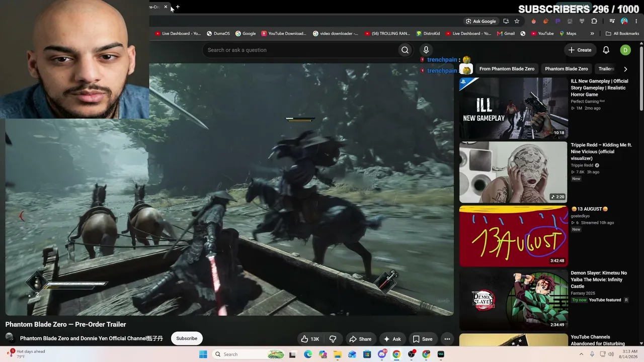This screenshot has width=644, height=362.
Task: Click the Ask button under the video
Action: pyautogui.click(x=392, y=339)
